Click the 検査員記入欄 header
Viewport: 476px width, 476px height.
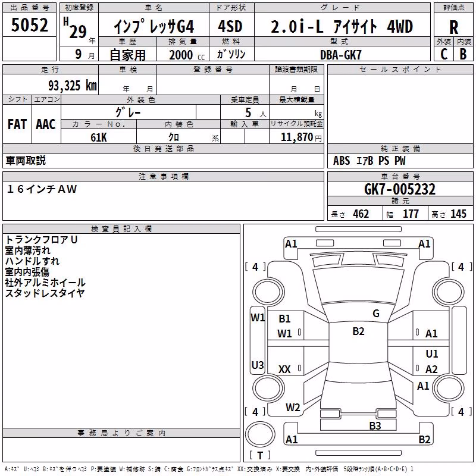click(121, 229)
